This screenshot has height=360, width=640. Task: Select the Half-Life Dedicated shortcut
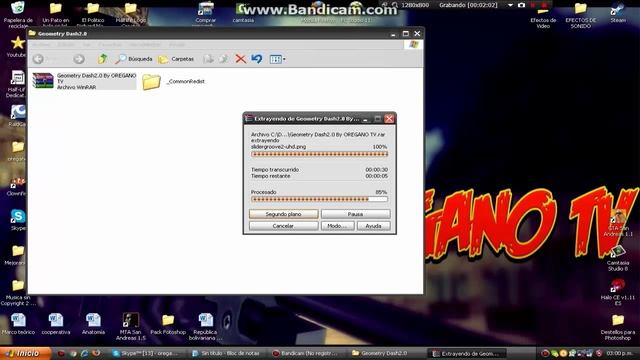pyautogui.click(x=17, y=84)
